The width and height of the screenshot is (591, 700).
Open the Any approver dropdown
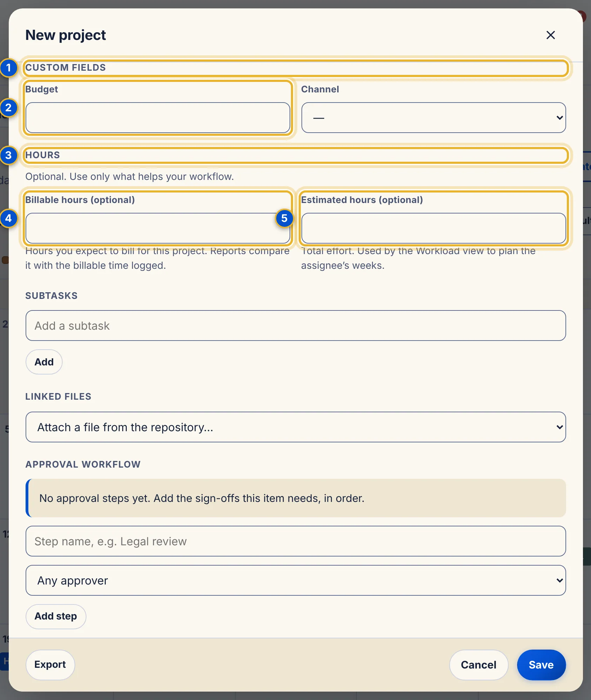point(295,580)
